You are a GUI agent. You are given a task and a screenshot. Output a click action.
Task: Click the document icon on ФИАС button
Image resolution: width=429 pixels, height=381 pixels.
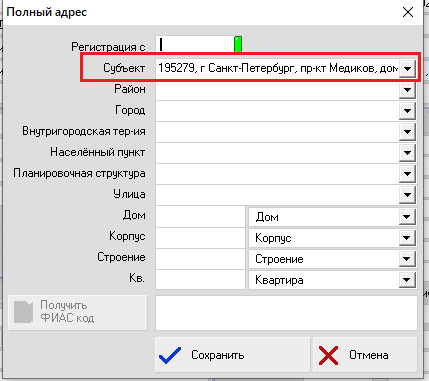[x=23, y=312]
